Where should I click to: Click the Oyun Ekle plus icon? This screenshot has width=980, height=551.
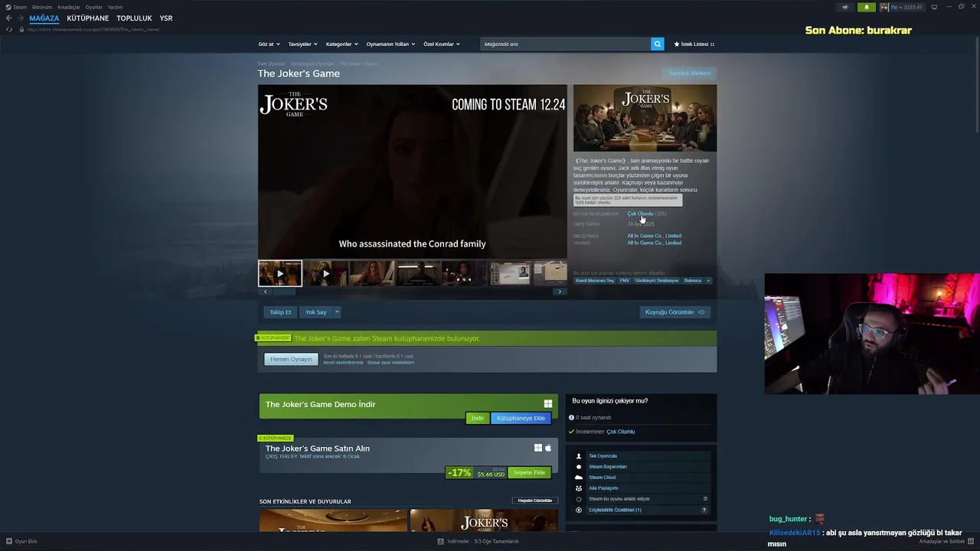tap(9, 541)
